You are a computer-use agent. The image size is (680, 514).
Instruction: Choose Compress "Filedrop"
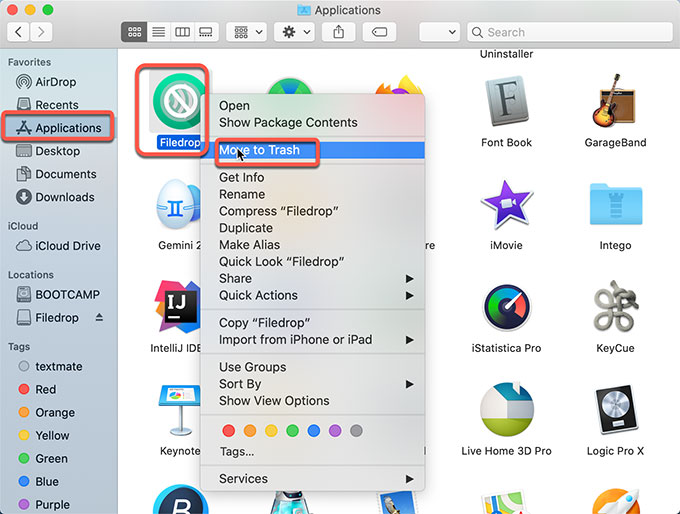312,211
